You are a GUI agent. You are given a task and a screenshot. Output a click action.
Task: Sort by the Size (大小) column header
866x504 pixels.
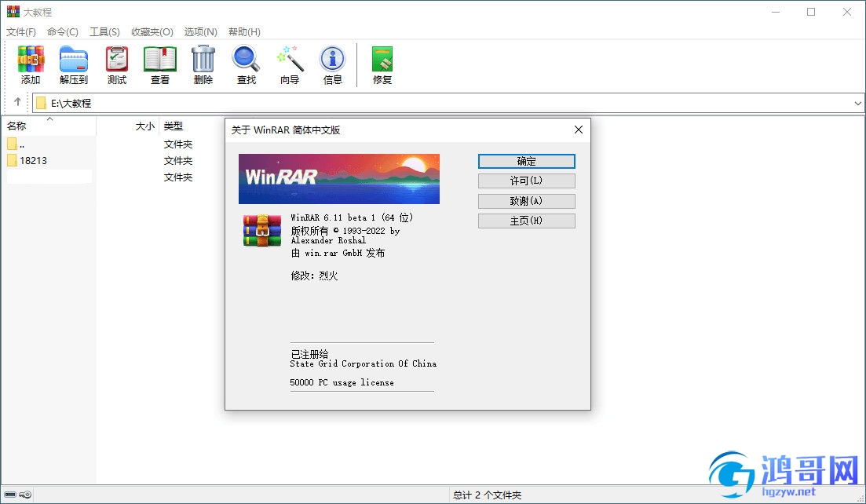127,126
